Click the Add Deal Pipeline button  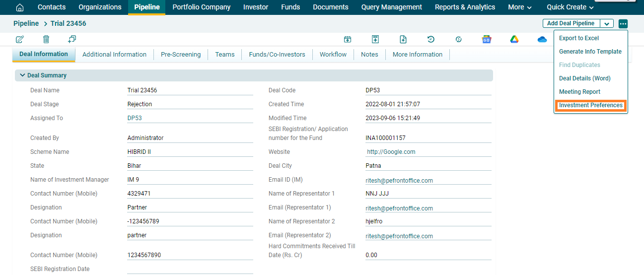click(571, 23)
